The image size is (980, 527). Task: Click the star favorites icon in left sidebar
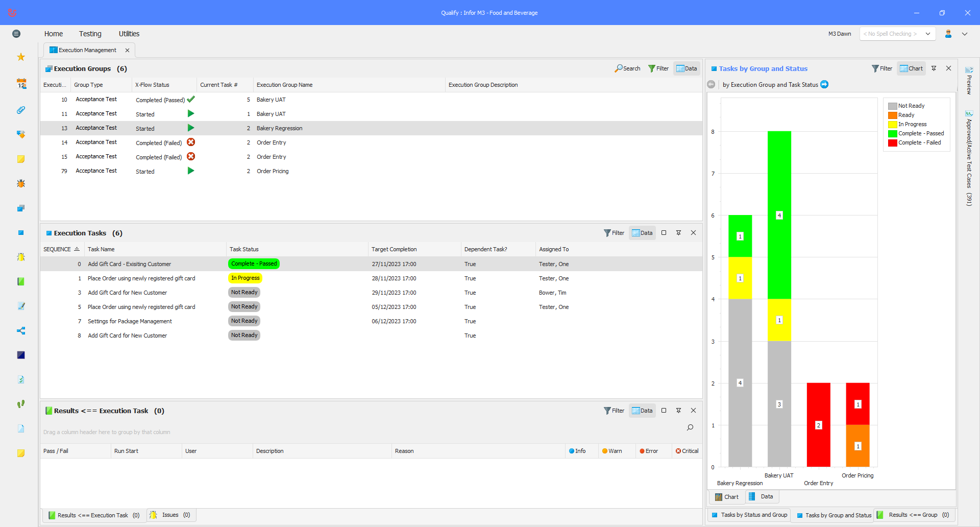pos(21,57)
